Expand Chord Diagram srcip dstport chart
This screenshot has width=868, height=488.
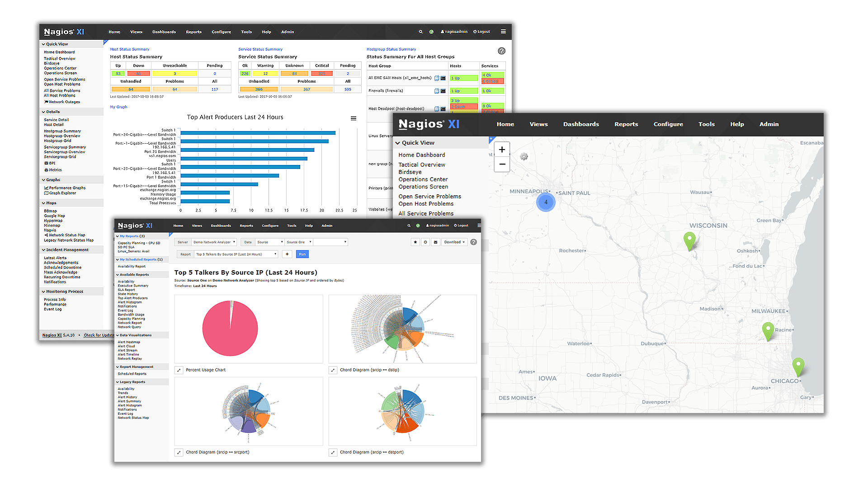pos(333,452)
